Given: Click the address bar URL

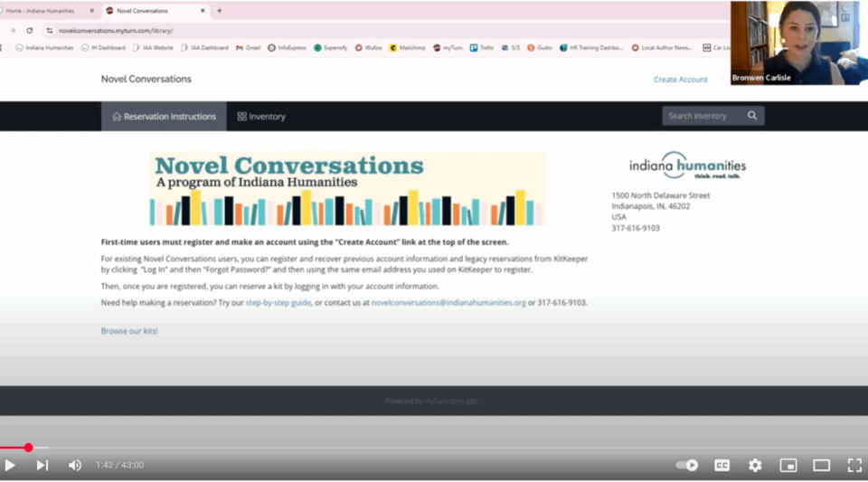Looking at the screenshot, I should click(116, 31).
